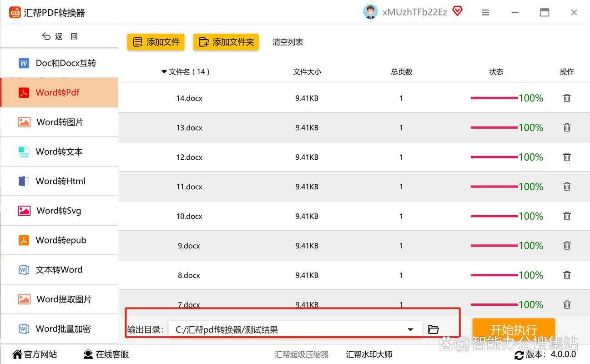Image resolution: width=590 pixels, height=364 pixels.
Task: Switch to Doc和Docx互转 mode
Action: (x=59, y=63)
